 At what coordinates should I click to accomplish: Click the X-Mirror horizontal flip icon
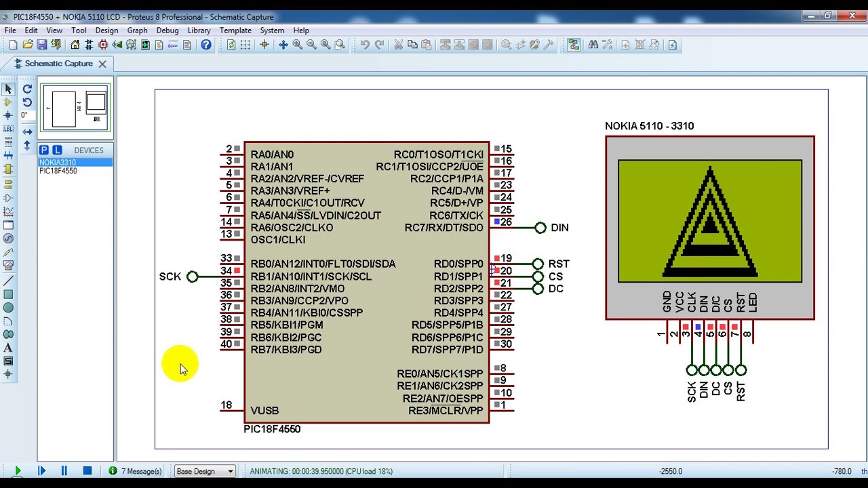27,131
